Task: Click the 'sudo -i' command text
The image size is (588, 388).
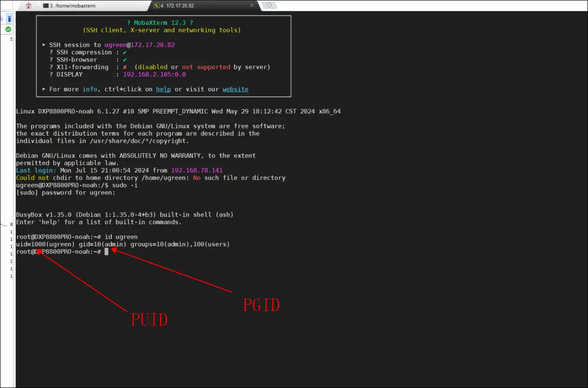Action: click(125, 185)
